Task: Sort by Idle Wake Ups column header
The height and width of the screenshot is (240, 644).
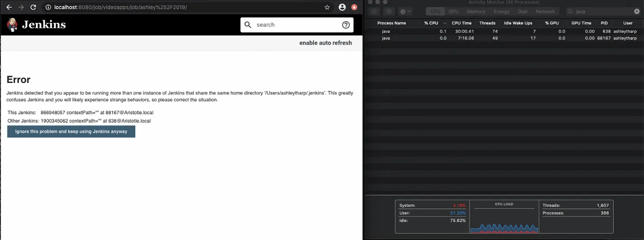Action: click(518, 23)
